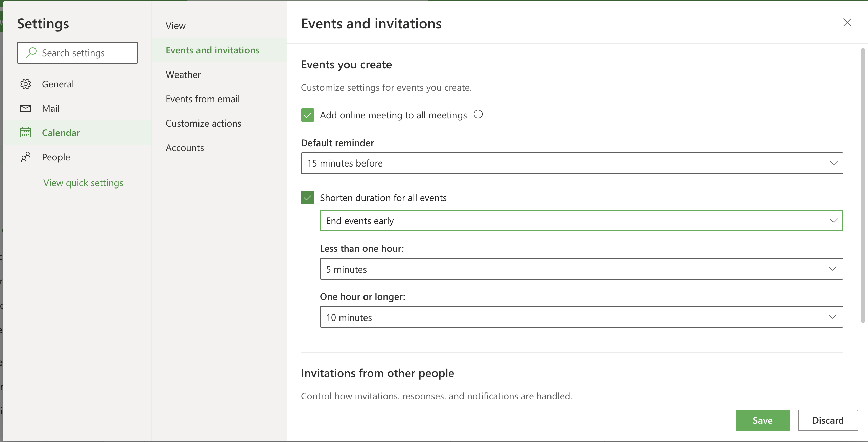
Task: Disable Add online meeting to all meetings
Action: tap(307, 115)
